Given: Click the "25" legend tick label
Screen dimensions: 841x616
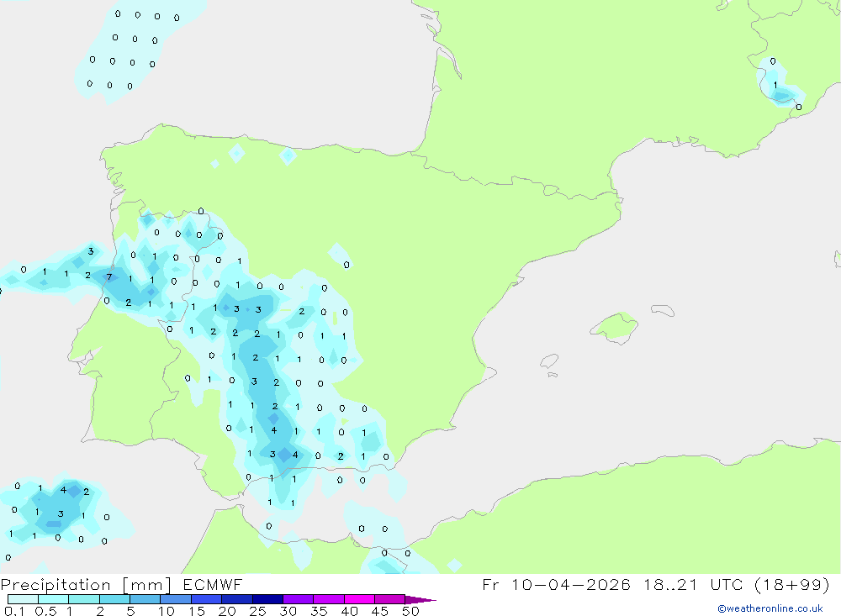Looking at the screenshot, I should coord(258,611).
